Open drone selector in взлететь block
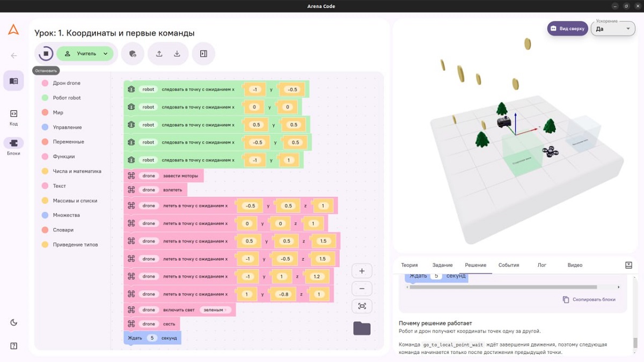 [149, 190]
